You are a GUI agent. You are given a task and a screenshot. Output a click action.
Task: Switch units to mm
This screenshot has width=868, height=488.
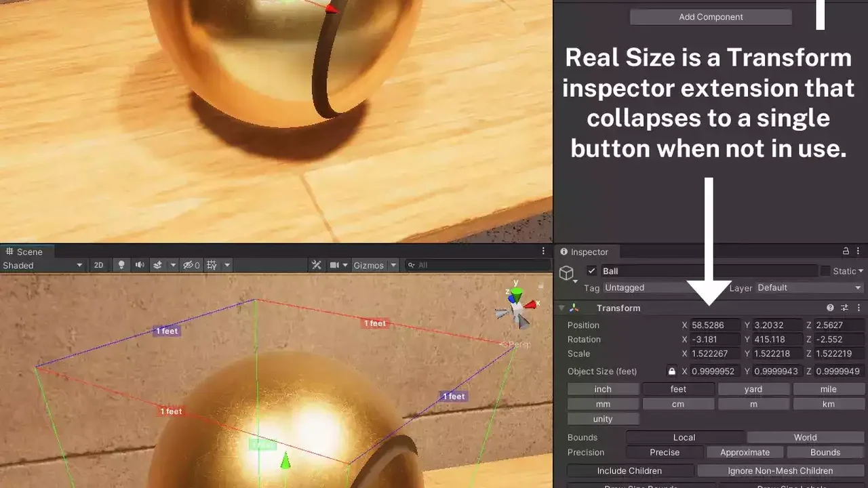603,404
